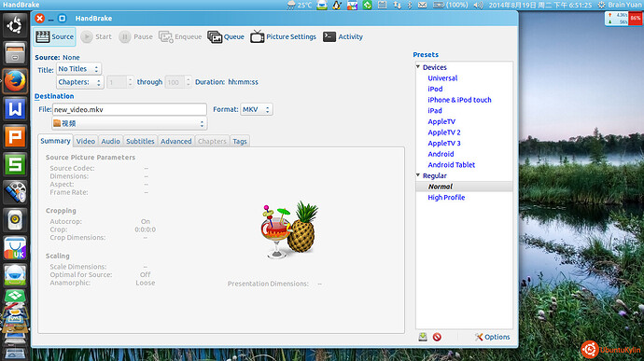Launch WPS Writer from the launcher
The image size is (644, 361).
[15, 109]
